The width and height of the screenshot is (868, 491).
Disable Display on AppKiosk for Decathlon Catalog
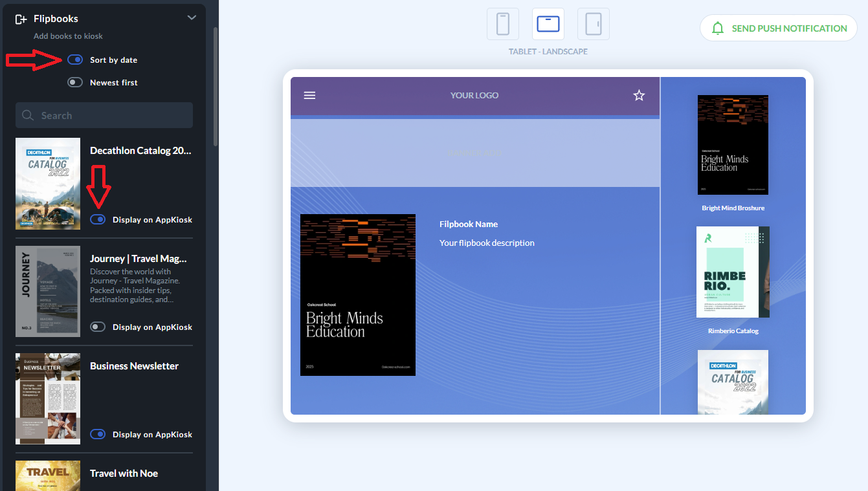point(98,219)
